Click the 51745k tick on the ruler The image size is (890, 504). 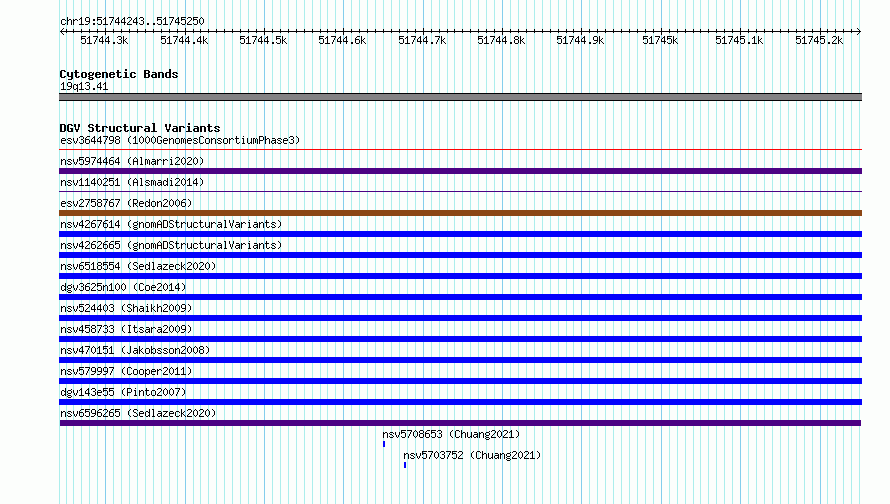[660, 40]
